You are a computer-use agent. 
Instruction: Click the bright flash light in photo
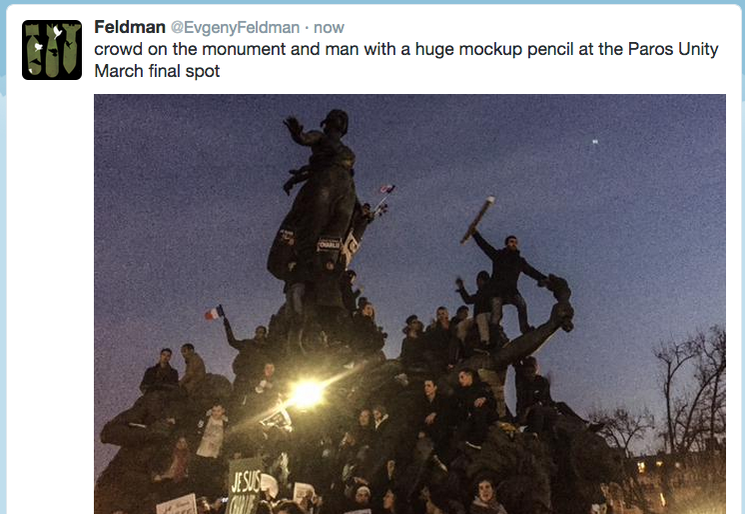(306, 394)
